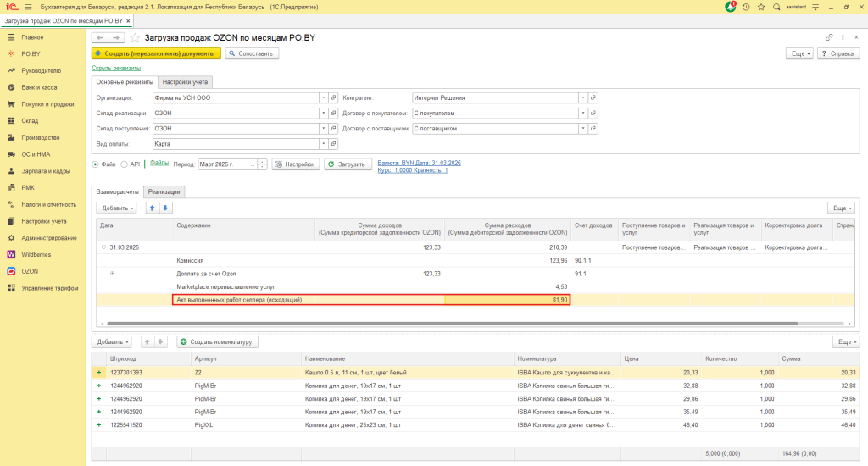This screenshot has width=868, height=466.
Task: Click the Сопоставить button
Action: point(252,53)
